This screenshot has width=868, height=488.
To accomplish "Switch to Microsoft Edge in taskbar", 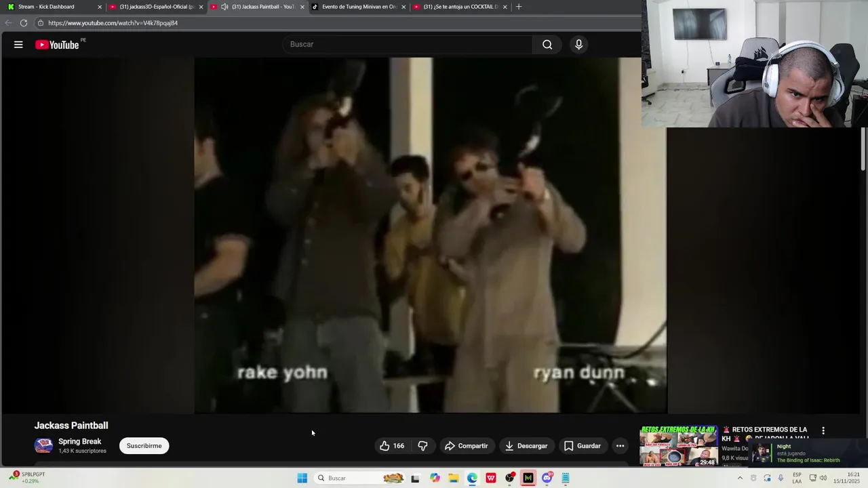I will tap(472, 479).
